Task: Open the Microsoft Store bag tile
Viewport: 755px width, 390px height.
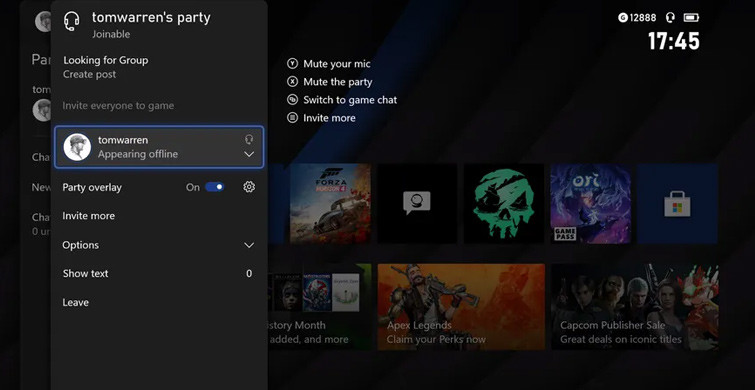Action: click(x=677, y=204)
